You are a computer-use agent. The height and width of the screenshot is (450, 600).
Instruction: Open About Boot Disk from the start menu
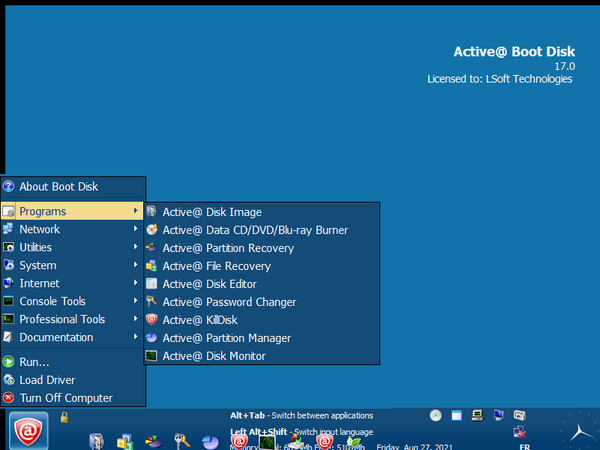pyautogui.click(x=73, y=187)
